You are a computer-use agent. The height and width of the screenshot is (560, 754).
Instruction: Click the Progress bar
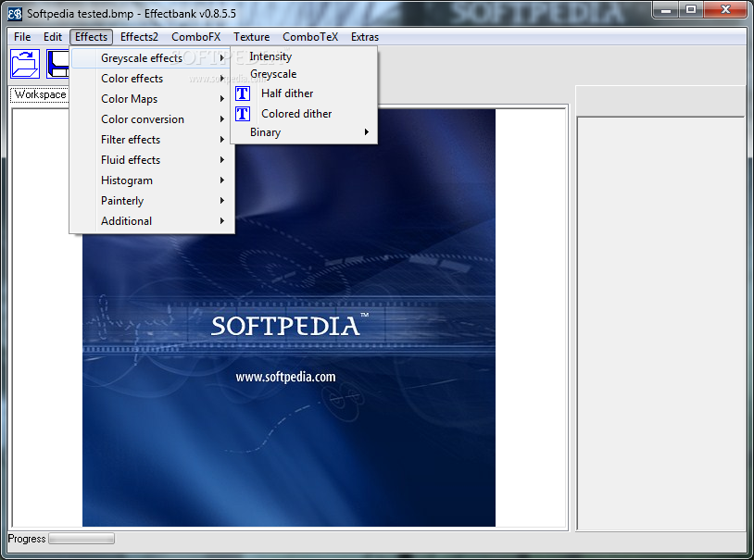[x=82, y=539]
